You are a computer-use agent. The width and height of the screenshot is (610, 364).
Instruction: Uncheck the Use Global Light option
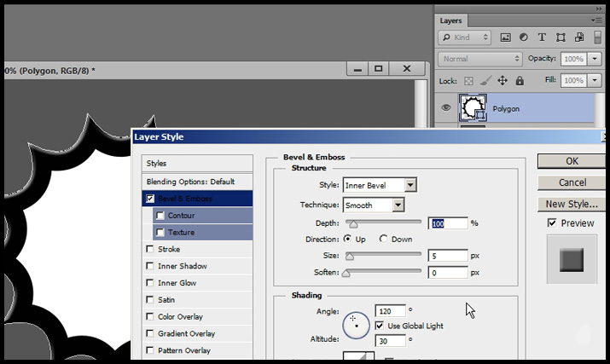click(x=380, y=326)
